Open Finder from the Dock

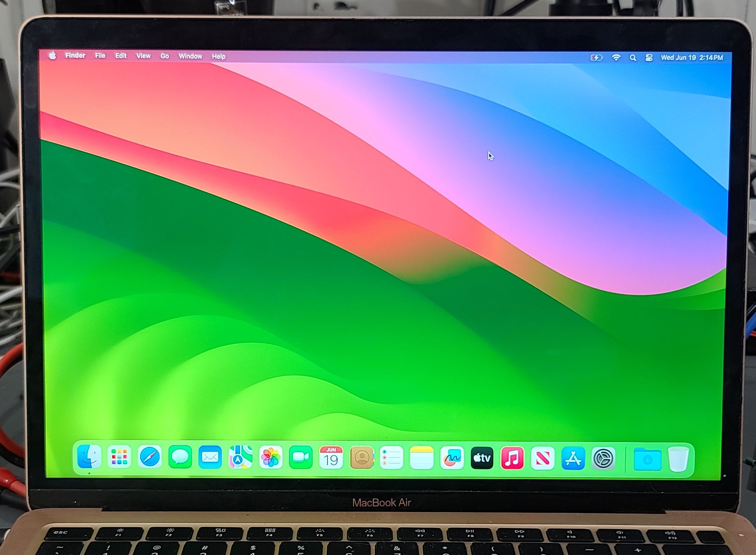click(x=89, y=457)
